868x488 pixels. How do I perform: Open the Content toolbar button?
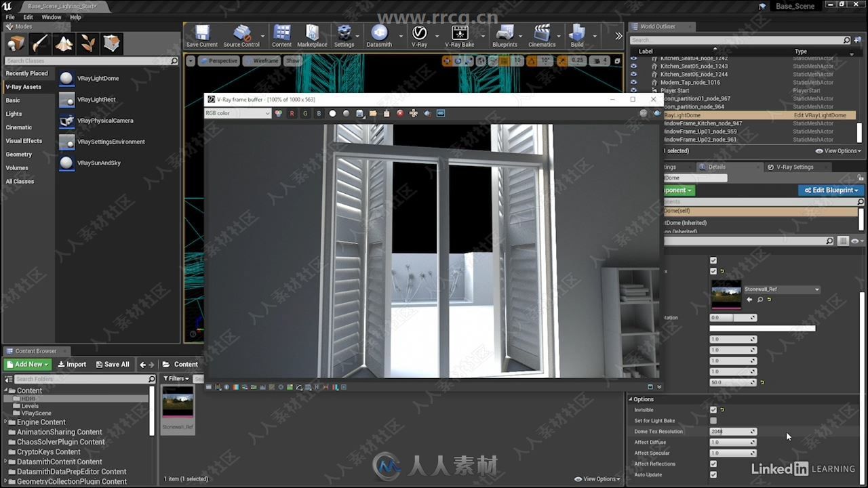(281, 36)
